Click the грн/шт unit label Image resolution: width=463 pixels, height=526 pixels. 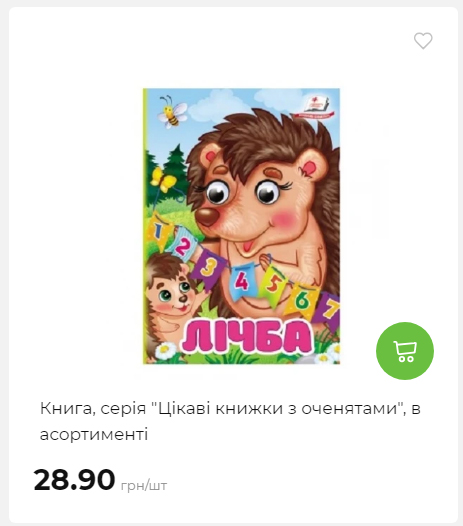(x=144, y=485)
